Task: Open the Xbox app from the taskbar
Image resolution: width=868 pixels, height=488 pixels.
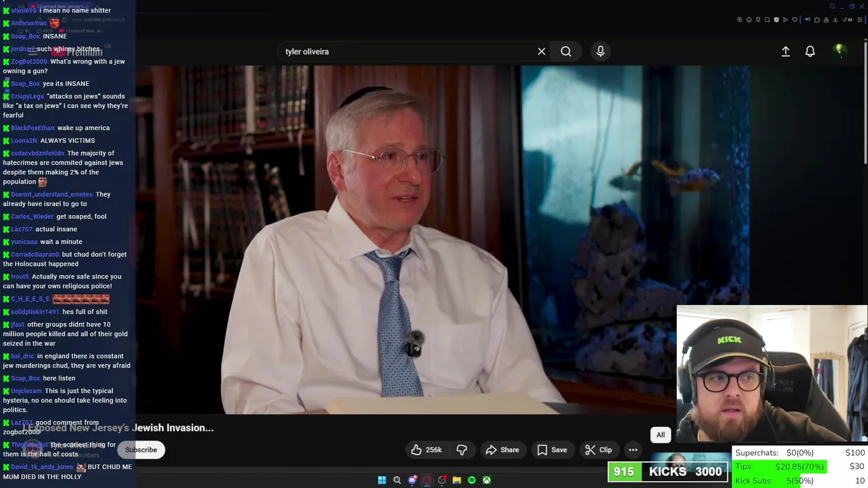Action: point(486,480)
